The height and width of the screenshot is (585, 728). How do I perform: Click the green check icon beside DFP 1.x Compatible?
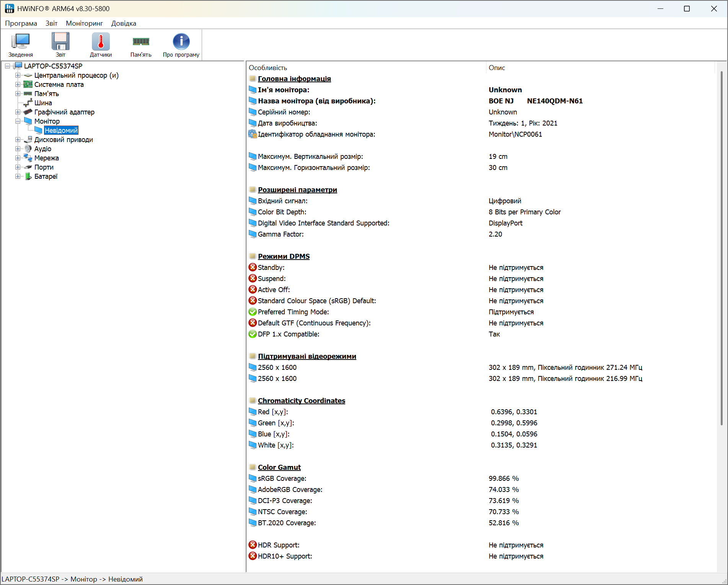[253, 334]
